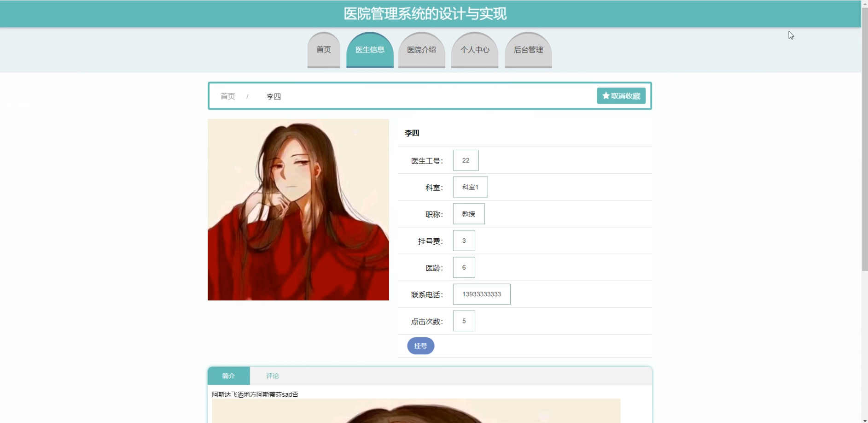Select the 简介 tab
Screen dimensions: 868x423
[229, 376]
